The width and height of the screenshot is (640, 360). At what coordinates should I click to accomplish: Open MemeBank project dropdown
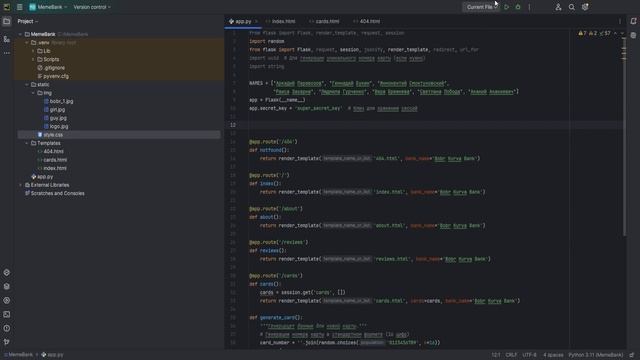coord(48,7)
